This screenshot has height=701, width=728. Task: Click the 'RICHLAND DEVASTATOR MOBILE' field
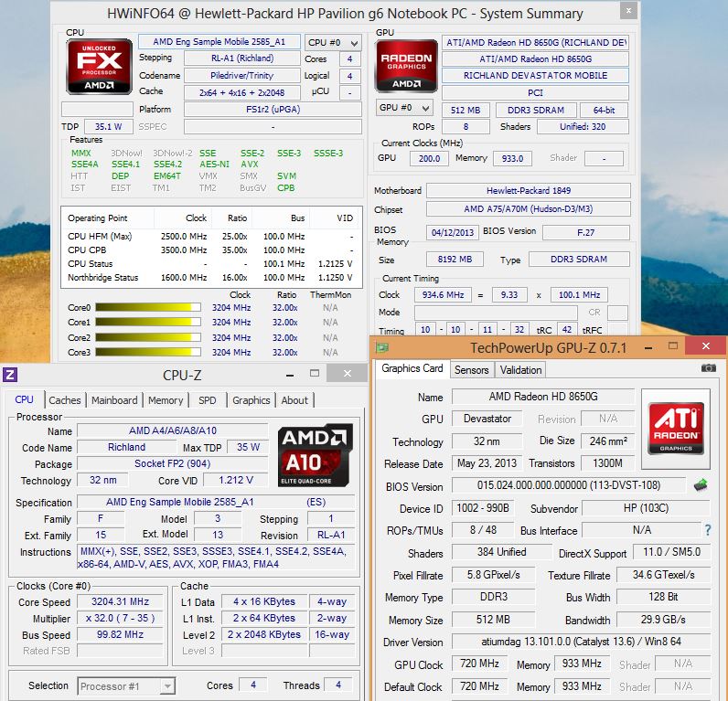[535, 76]
